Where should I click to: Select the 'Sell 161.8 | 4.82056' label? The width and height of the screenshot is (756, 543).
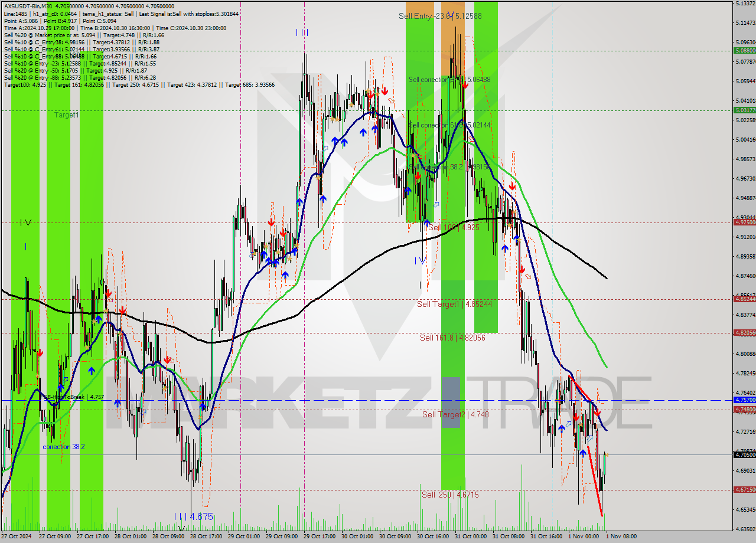(x=452, y=338)
